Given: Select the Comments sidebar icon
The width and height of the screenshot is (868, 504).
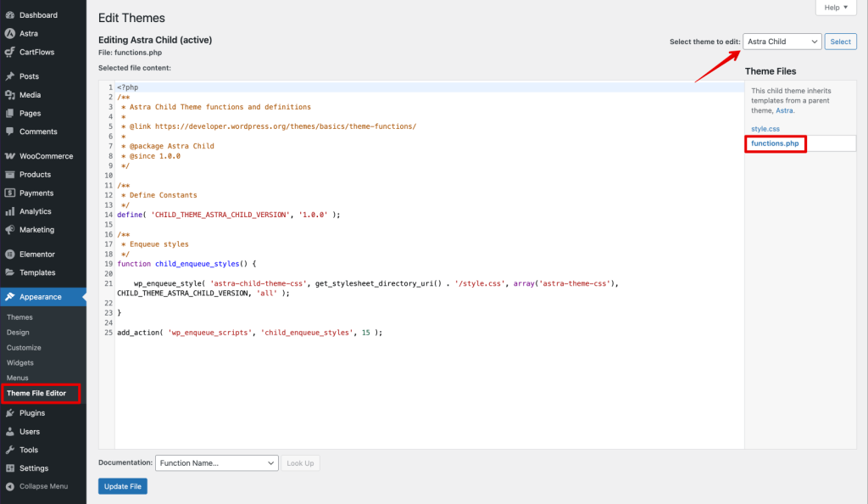Looking at the screenshot, I should pos(14,132).
